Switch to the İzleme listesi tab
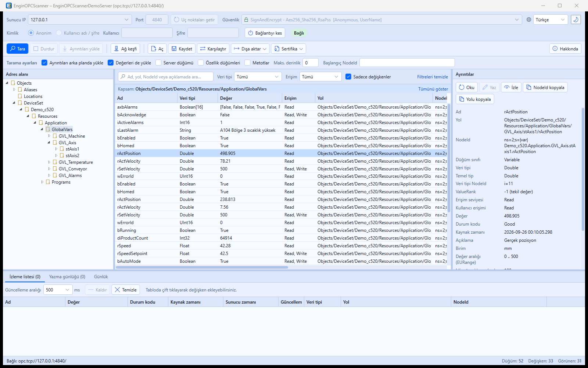 coord(25,277)
